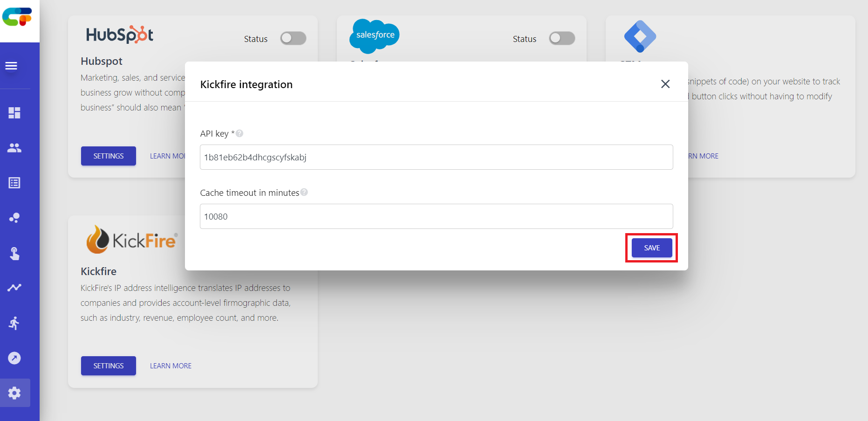Open the running person sidebar icon

[14, 323]
